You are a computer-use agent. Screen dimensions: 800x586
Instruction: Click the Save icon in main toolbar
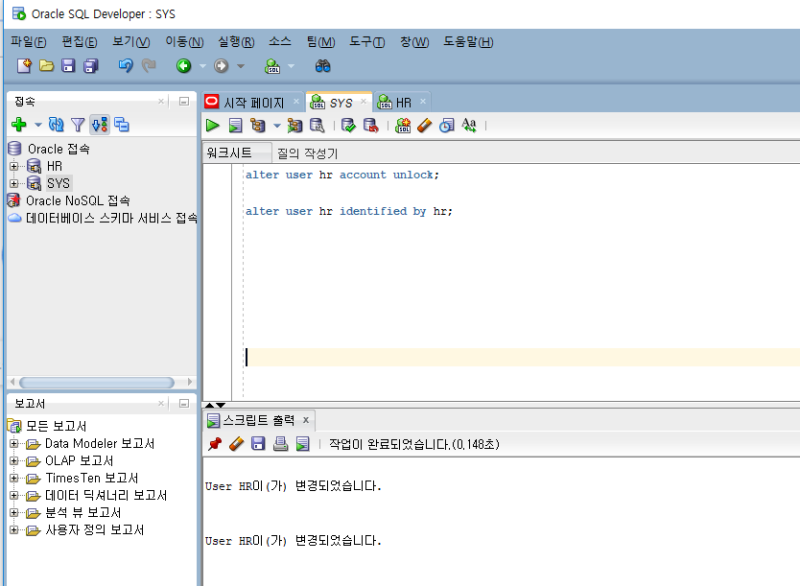(x=68, y=66)
